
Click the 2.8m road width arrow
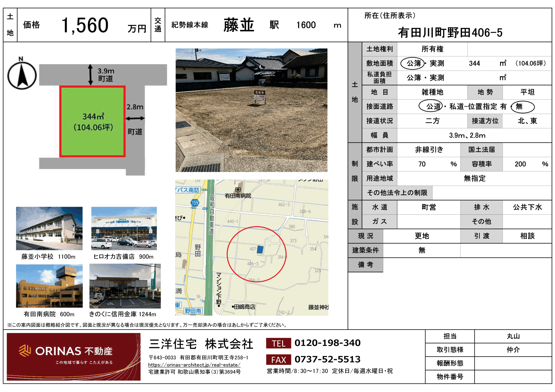click(135, 118)
